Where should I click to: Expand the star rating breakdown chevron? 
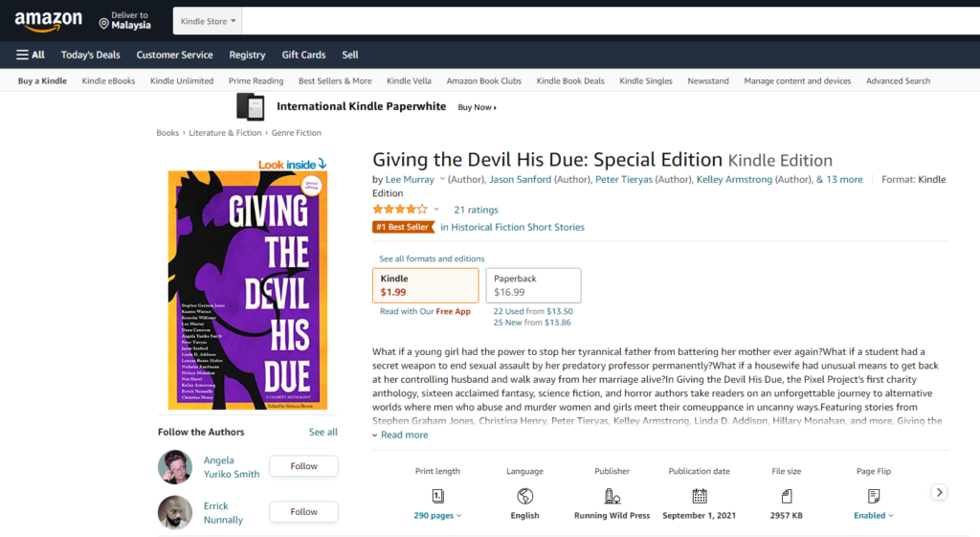coord(436,210)
